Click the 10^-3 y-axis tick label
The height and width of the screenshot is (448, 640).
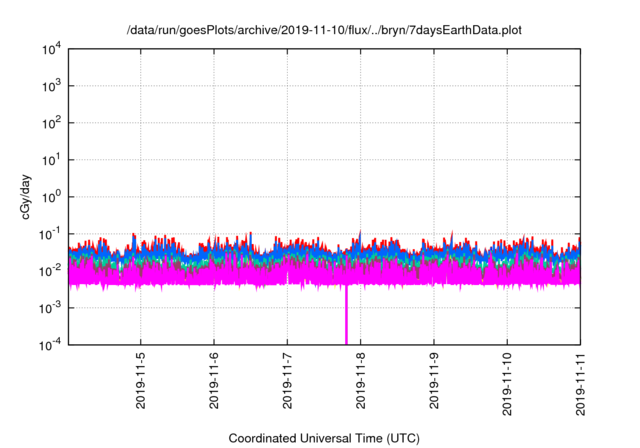[x=52, y=308]
